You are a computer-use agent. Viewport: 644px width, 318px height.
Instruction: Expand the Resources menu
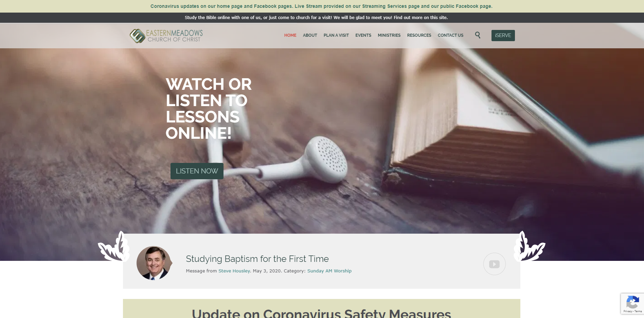click(x=419, y=35)
